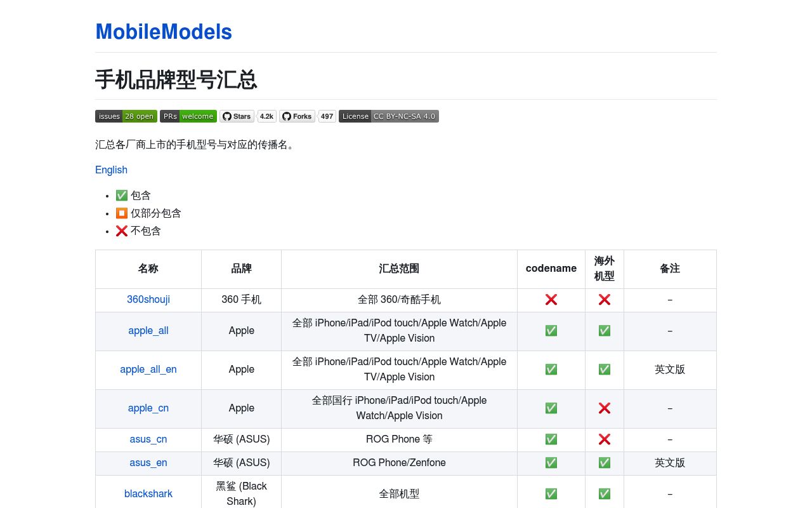The image size is (812, 508).
Task: Open the apple_all_en link
Action: (148, 369)
